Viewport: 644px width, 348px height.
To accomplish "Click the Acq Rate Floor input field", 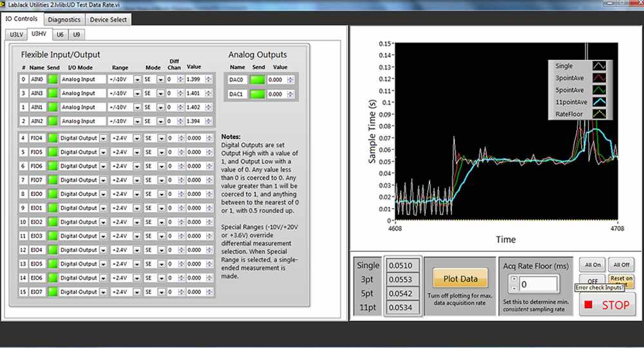I will (x=538, y=284).
